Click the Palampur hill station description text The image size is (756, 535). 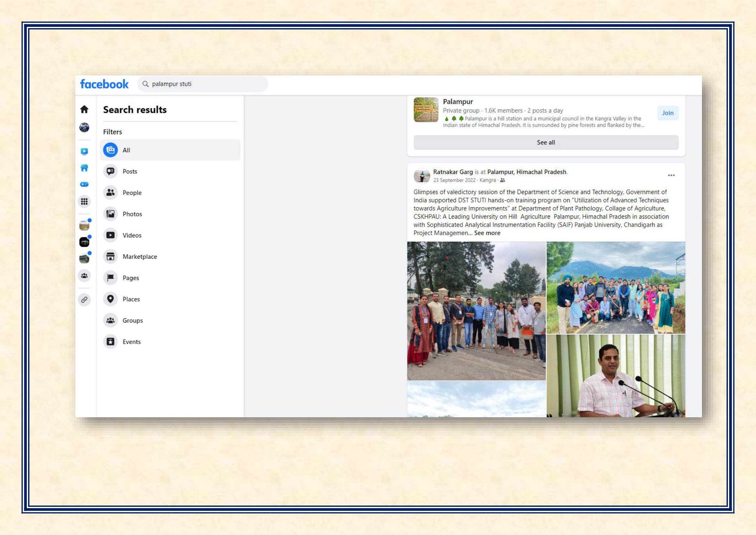click(x=543, y=122)
